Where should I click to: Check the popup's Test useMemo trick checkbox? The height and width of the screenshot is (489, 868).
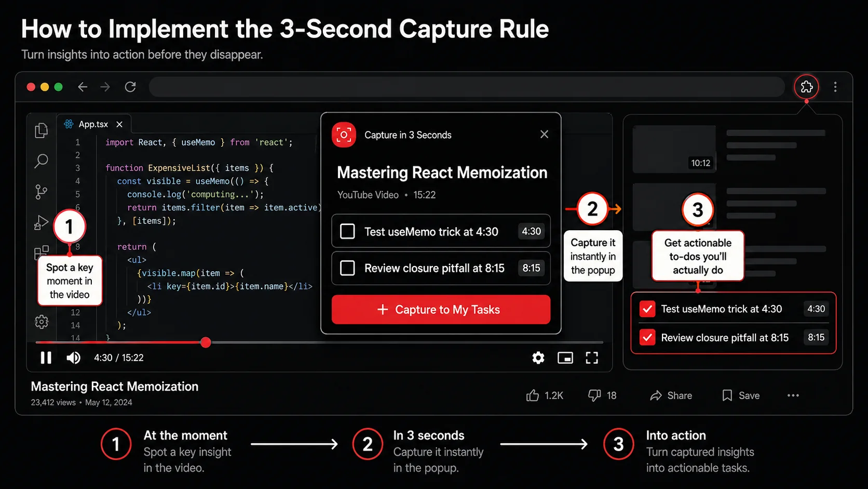(x=347, y=231)
